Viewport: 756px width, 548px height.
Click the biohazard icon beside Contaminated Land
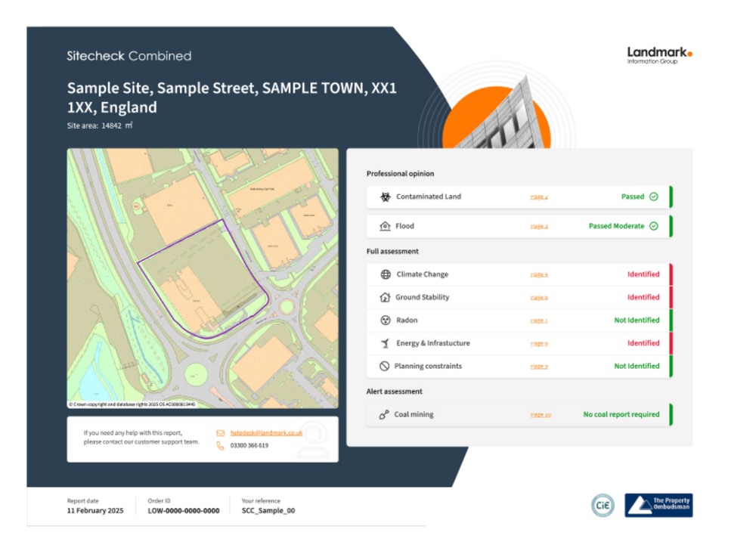click(386, 197)
